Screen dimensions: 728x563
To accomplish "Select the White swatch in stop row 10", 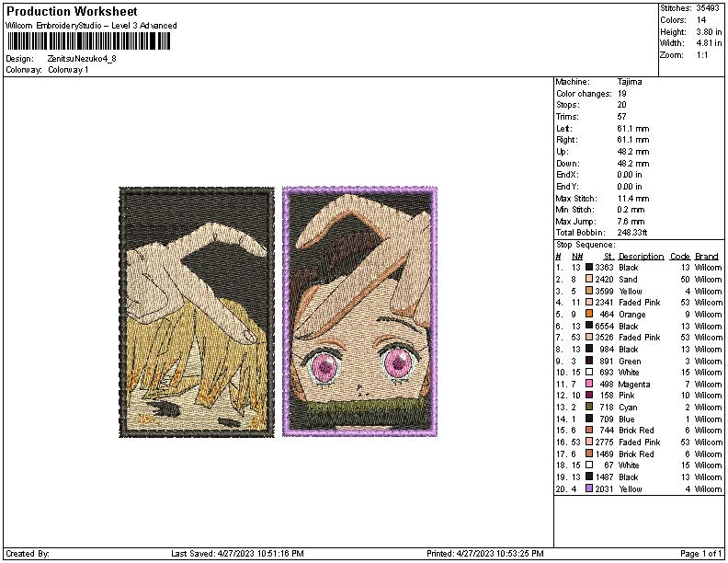I will point(589,372).
